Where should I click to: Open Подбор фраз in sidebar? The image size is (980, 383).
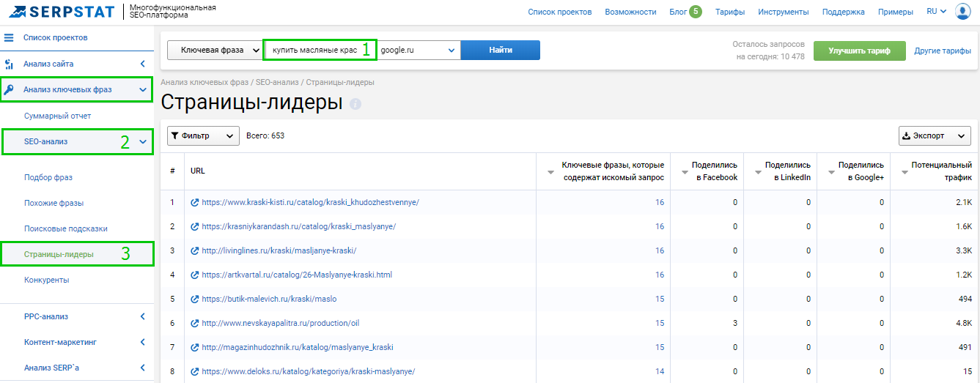[x=48, y=177]
